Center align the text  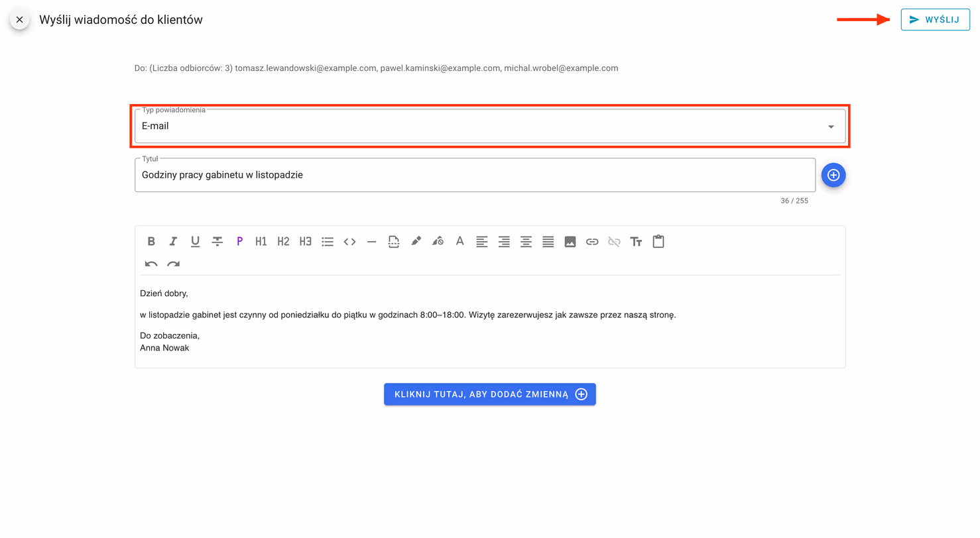[x=526, y=242]
